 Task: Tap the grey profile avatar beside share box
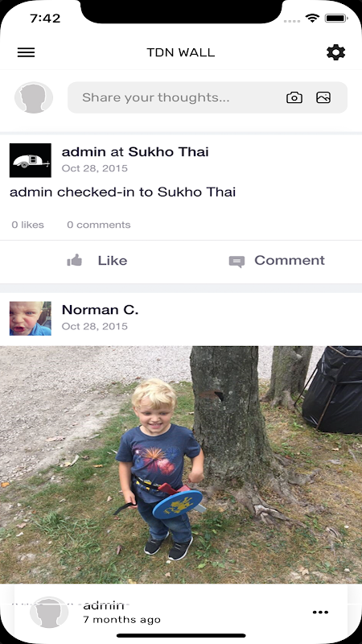point(34,97)
